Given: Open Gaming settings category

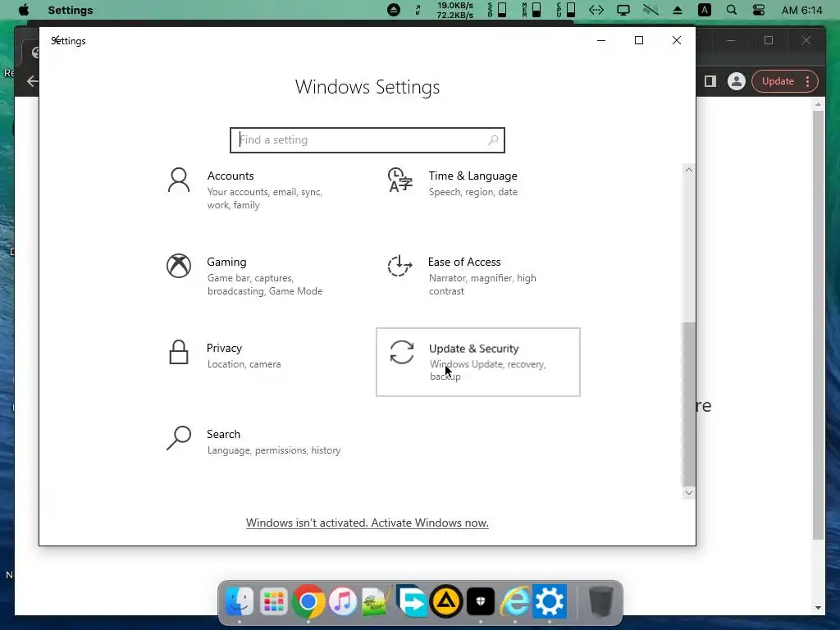Looking at the screenshot, I should tap(257, 276).
